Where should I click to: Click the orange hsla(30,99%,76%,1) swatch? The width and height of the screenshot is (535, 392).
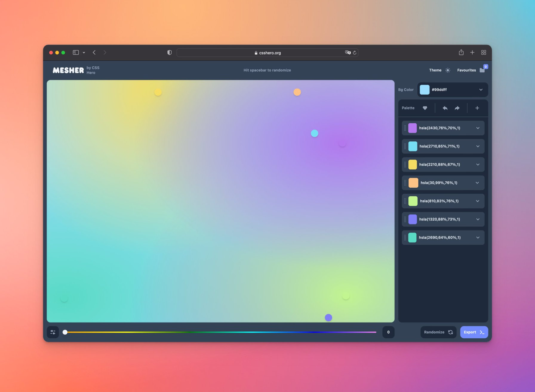coord(413,183)
